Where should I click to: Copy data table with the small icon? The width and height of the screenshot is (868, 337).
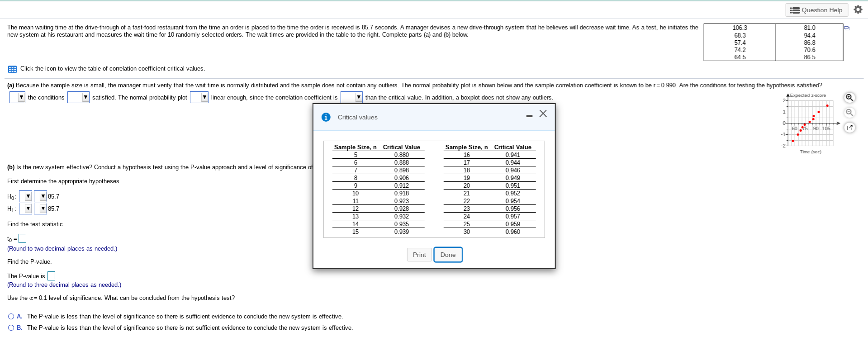coord(847,28)
